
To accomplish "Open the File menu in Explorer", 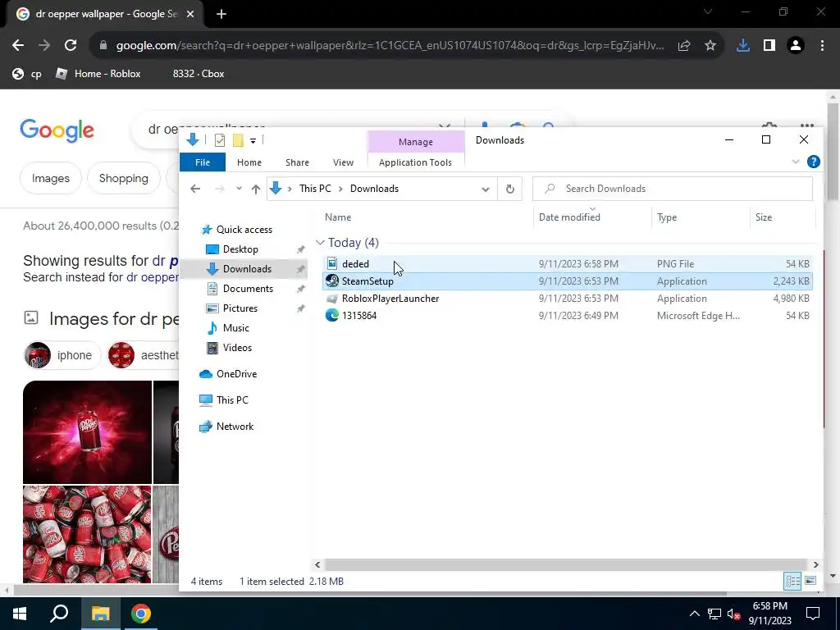I will [x=203, y=162].
